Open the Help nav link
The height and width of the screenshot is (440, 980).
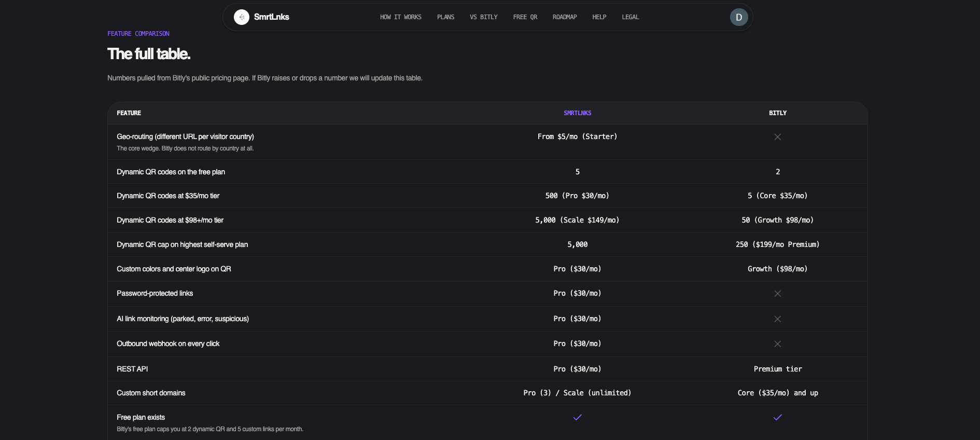coord(599,17)
